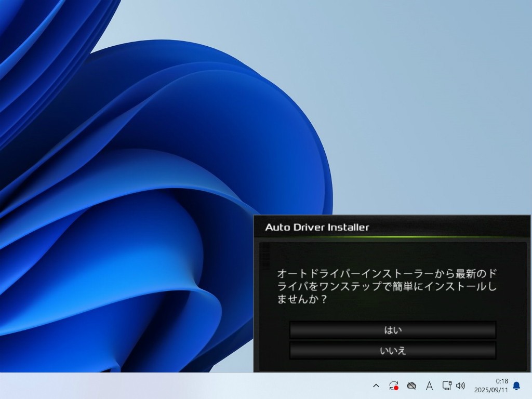Click the speaker volume icon
Image resolution: width=532 pixels, height=399 pixels.
coord(460,385)
